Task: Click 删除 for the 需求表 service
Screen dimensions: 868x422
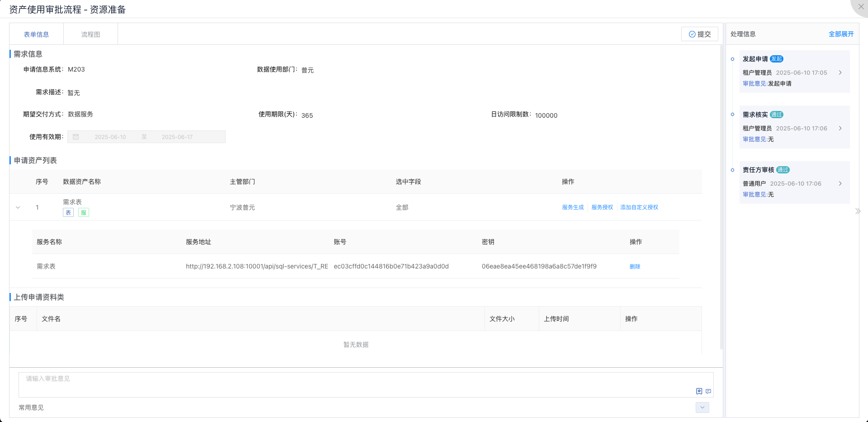Action: 635,267
